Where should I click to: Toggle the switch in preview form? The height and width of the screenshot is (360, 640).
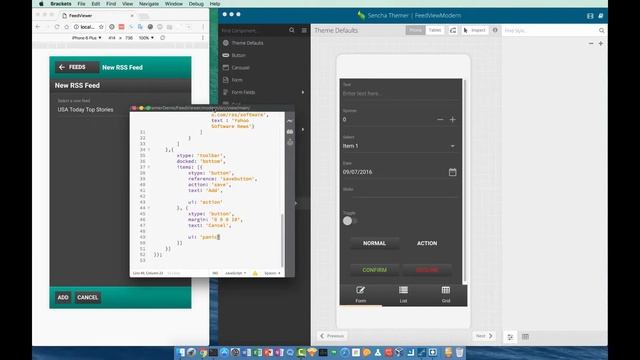tap(350, 221)
